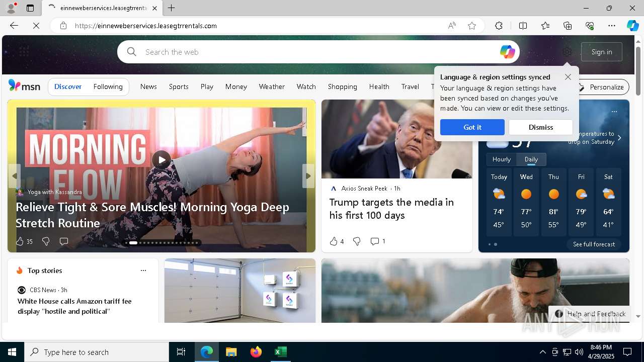This screenshot has width=644, height=362.
Task: Open Split screen view
Action: (x=523, y=26)
